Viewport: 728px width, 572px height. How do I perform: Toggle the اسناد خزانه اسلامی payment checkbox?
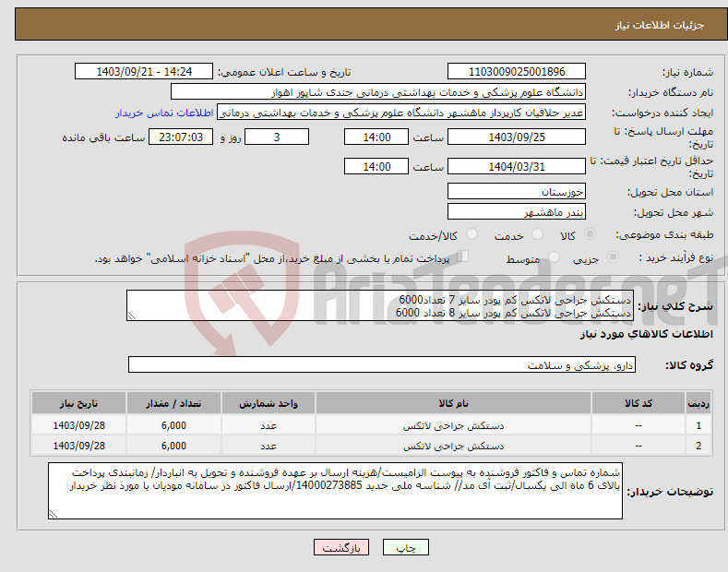pos(463,256)
